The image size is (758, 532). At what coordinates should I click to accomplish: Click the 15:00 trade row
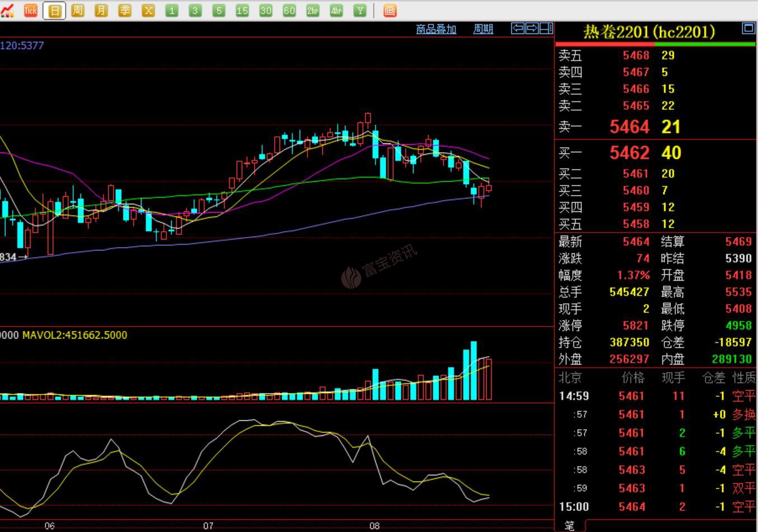(x=656, y=507)
